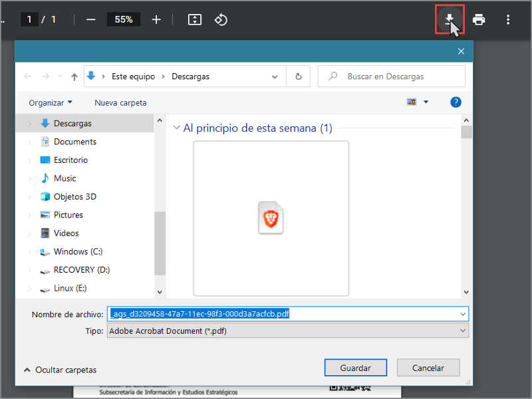The image size is (532, 399).
Task: Zoom out with the minus icon
Action: point(91,19)
